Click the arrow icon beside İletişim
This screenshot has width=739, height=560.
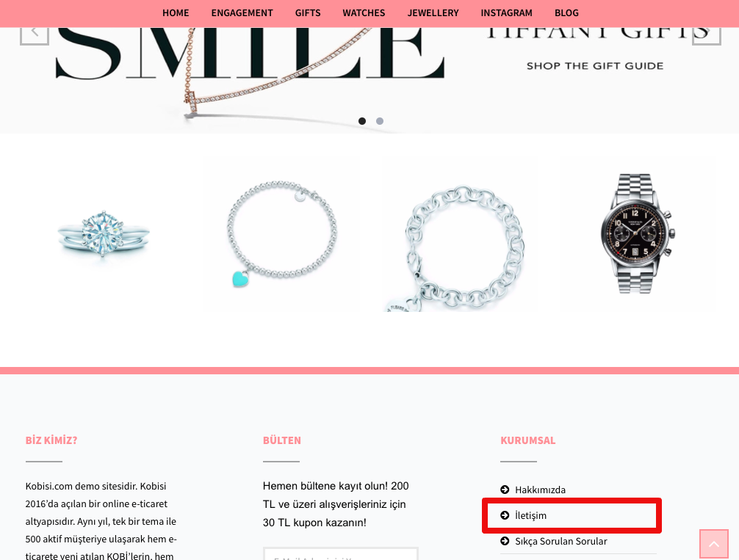(x=505, y=515)
